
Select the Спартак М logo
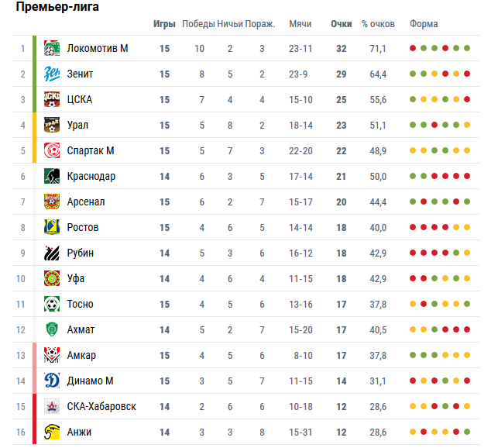(x=52, y=150)
